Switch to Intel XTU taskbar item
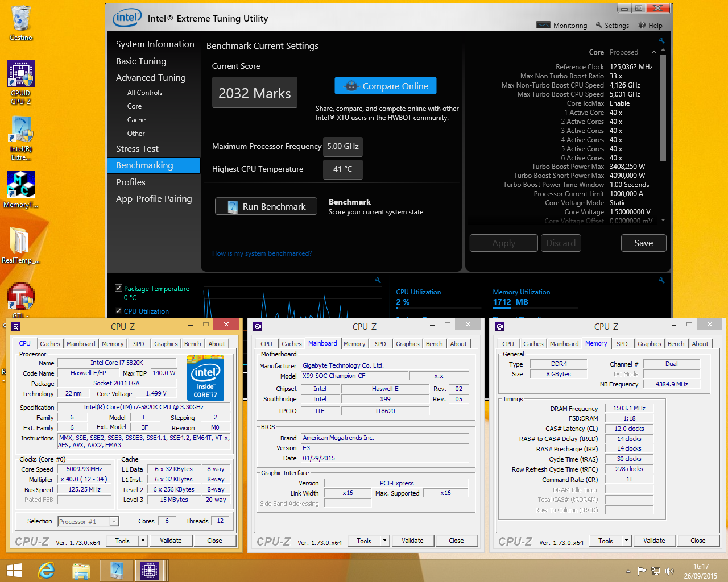Image resolution: width=728 pixels, height=582 pixels. point(117,571)
